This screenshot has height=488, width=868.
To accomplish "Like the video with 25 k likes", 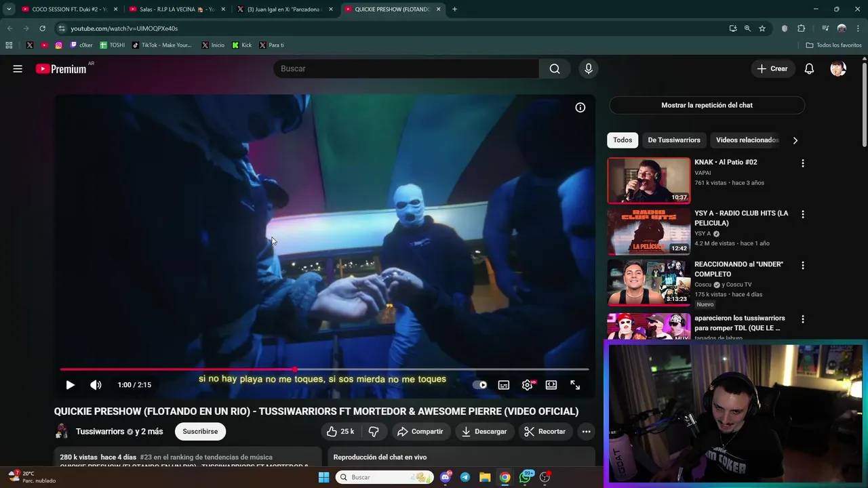I will [x=340, y=431].
